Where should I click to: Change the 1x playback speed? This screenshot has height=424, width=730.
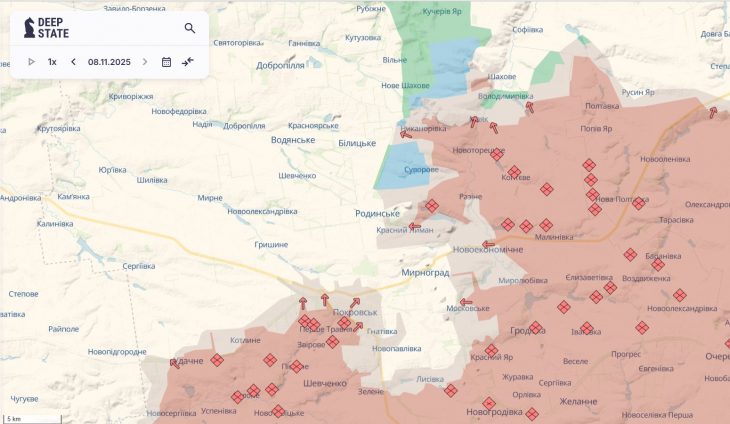tap(52, 62)
